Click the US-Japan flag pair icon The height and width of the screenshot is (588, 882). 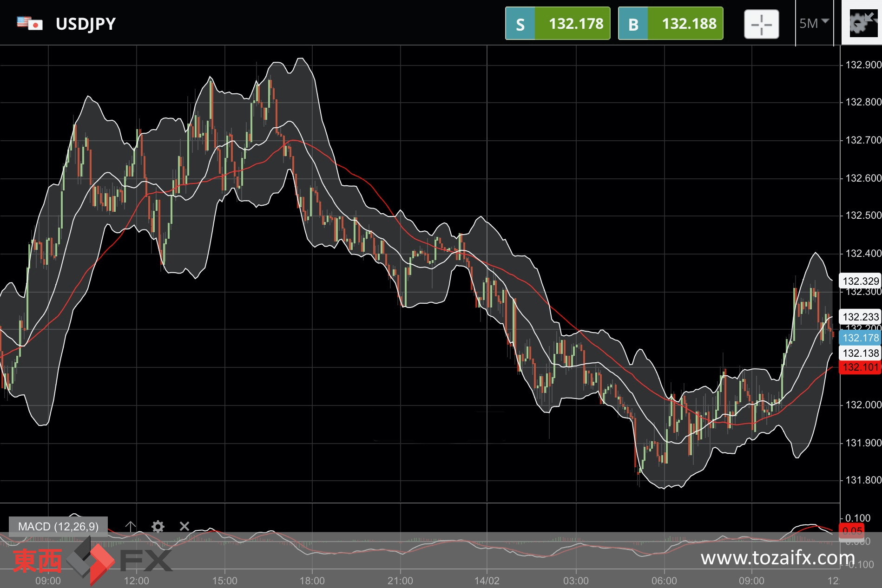[30, 23]
